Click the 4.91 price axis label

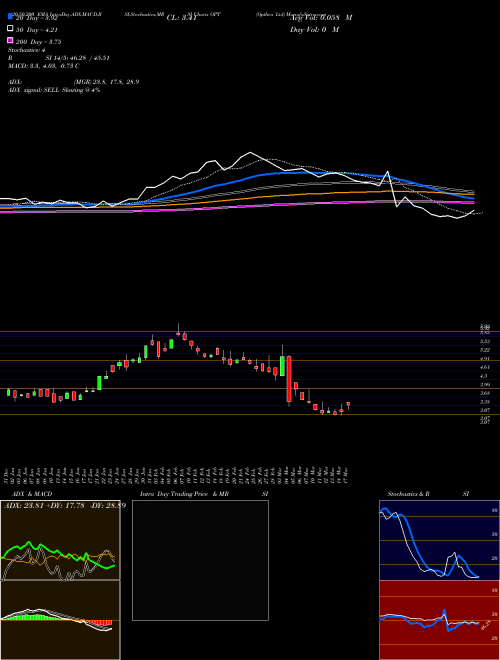(x=484, y=359)
